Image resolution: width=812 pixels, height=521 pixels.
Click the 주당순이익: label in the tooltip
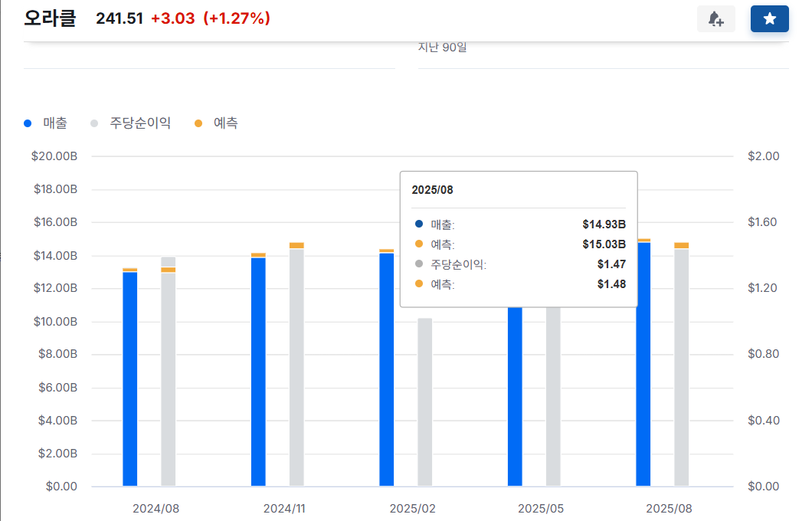point(459,264)
